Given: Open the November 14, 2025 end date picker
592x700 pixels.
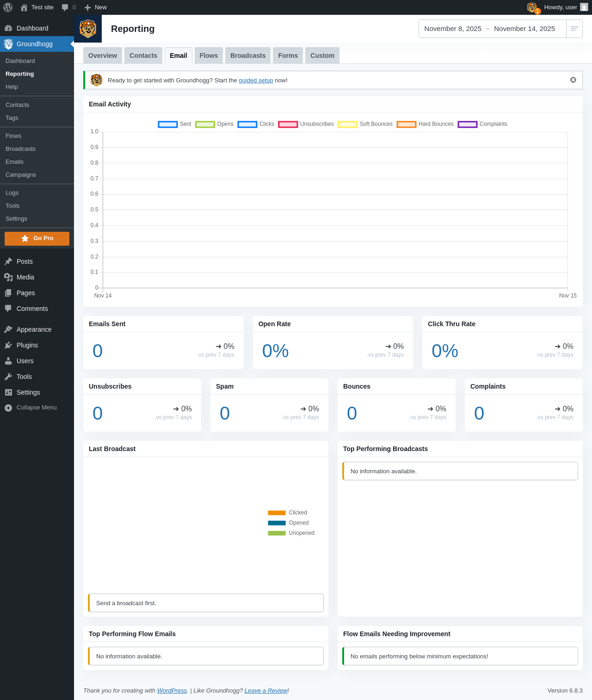Looking at the screenshot, I should tap(524, 29).
